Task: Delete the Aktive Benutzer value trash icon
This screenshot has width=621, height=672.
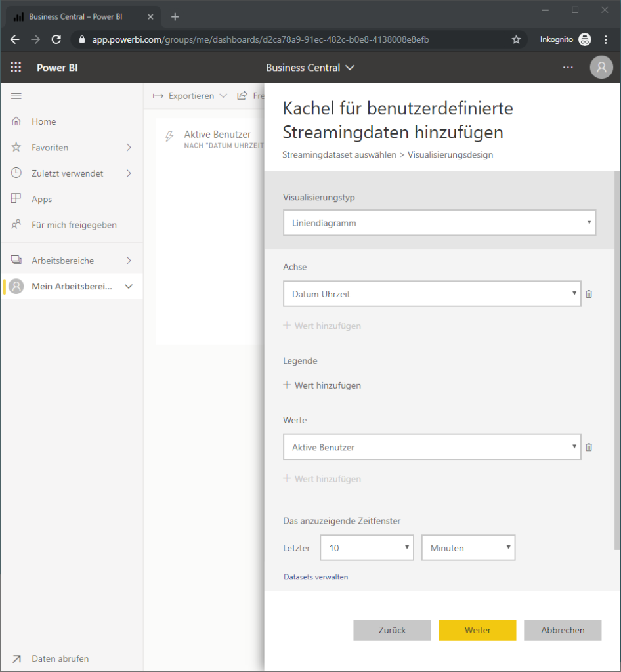Action: (x=589, y=447)
